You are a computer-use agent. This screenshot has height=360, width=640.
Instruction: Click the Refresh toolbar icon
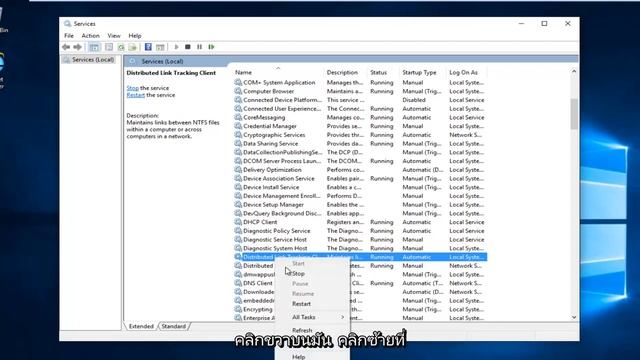(x=121, y=47)
